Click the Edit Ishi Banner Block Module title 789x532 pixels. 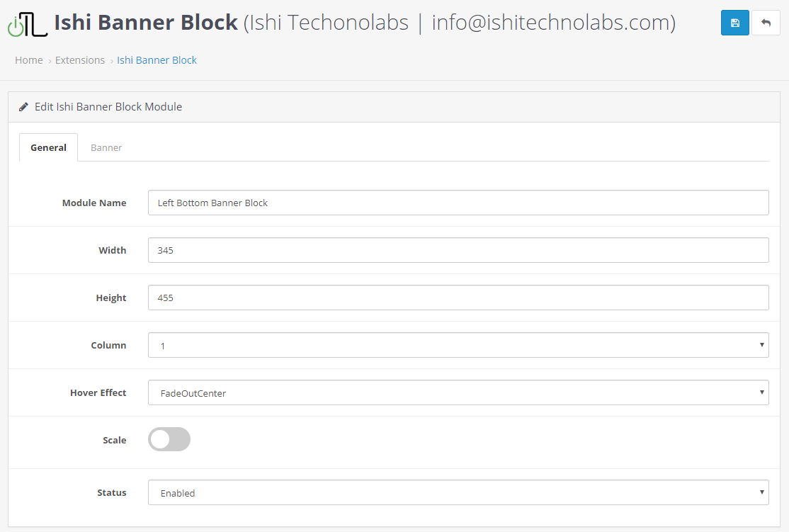point(108,107)
